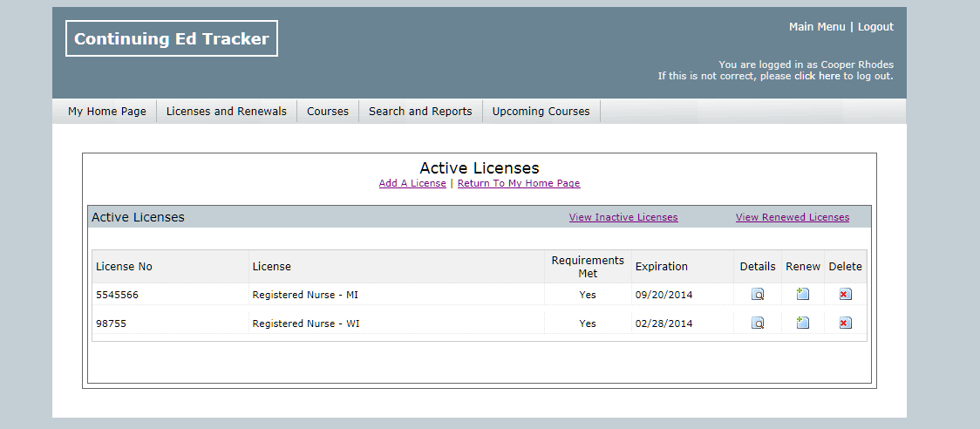Select the Upcoming Courses tab

click(x=541, y=112)
